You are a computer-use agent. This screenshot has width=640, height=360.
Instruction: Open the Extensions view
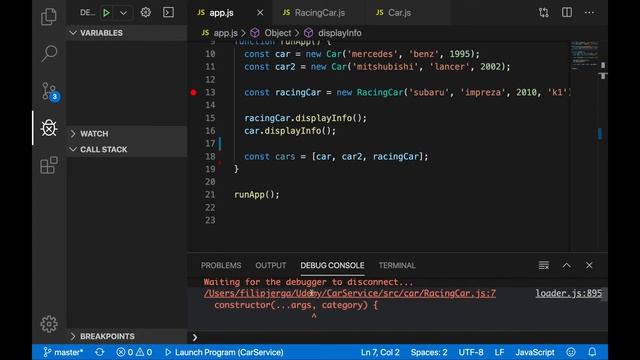49,165
